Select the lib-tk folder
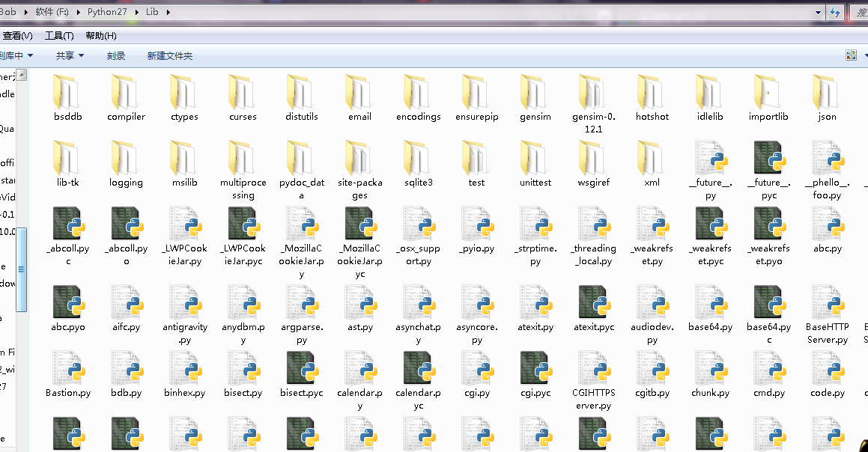The width and height of the screenshot is (868, 452). point(68,164)
